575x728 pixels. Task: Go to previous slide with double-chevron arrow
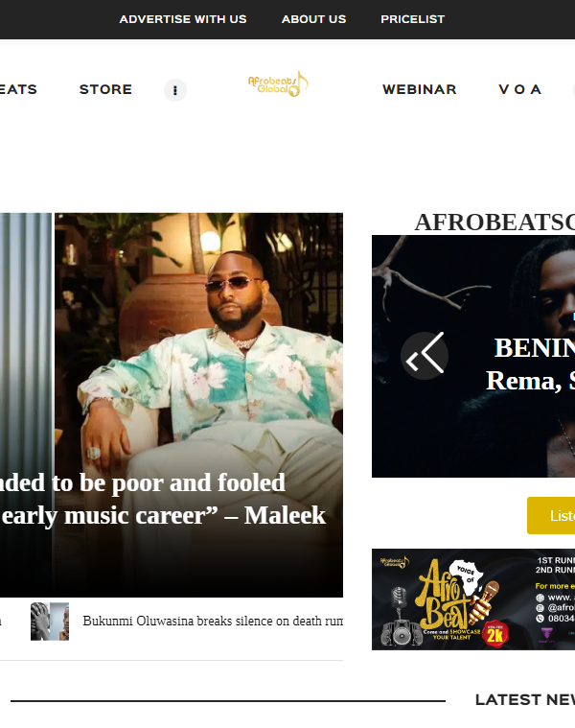[x=425, y=356]
